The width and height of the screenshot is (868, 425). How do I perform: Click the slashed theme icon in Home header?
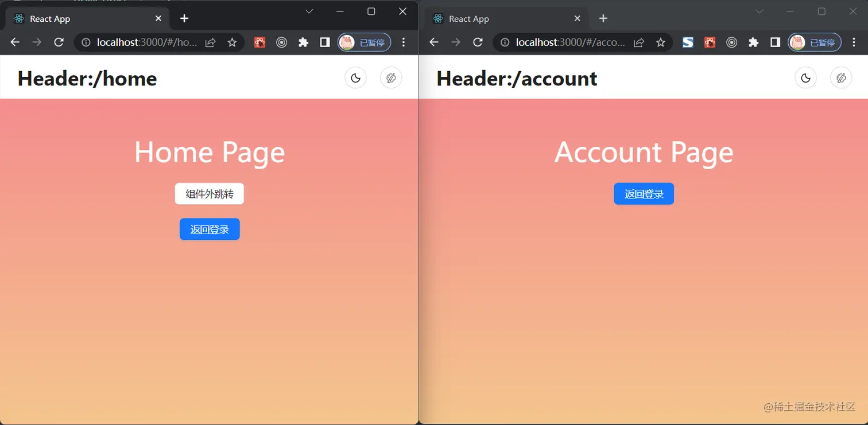pos(391,78)
